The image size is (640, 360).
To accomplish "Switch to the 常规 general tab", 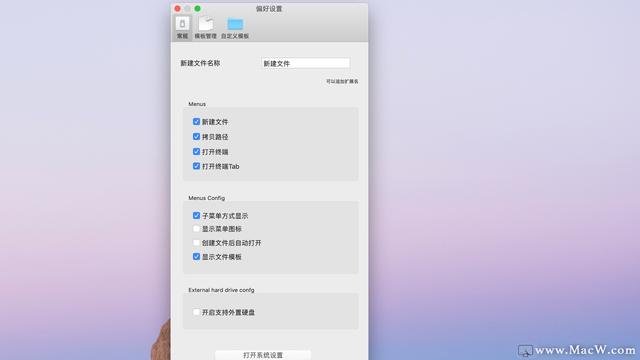I will [182, 28].
